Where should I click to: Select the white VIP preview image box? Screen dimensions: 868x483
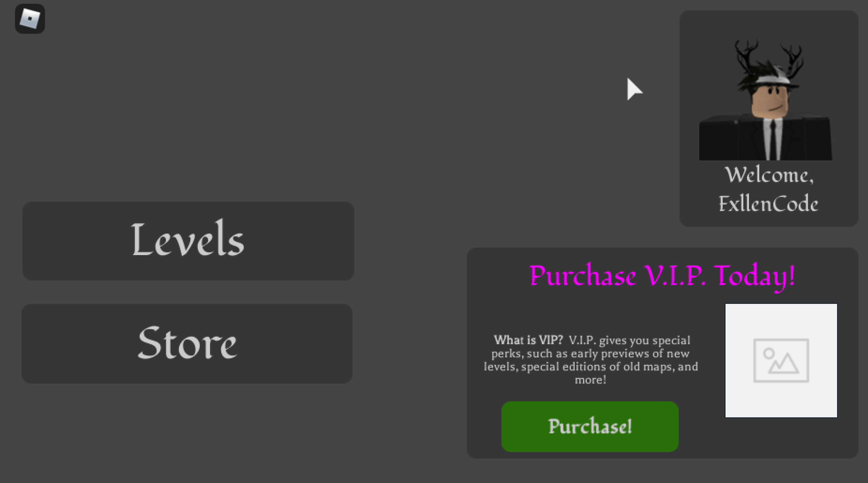pos(781,360)
